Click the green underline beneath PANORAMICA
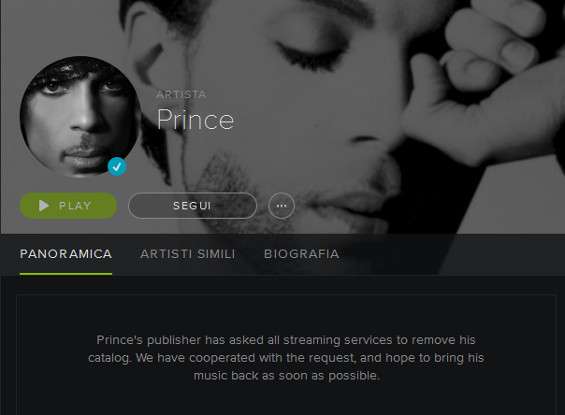 66,274
